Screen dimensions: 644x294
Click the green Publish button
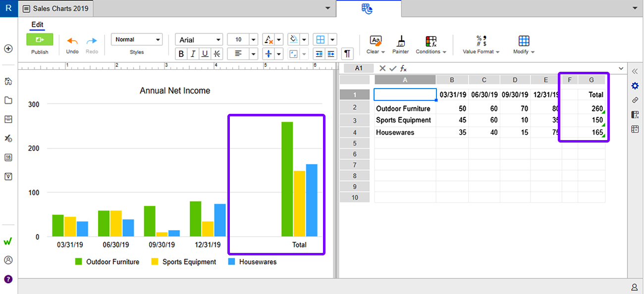pos(40,40)
